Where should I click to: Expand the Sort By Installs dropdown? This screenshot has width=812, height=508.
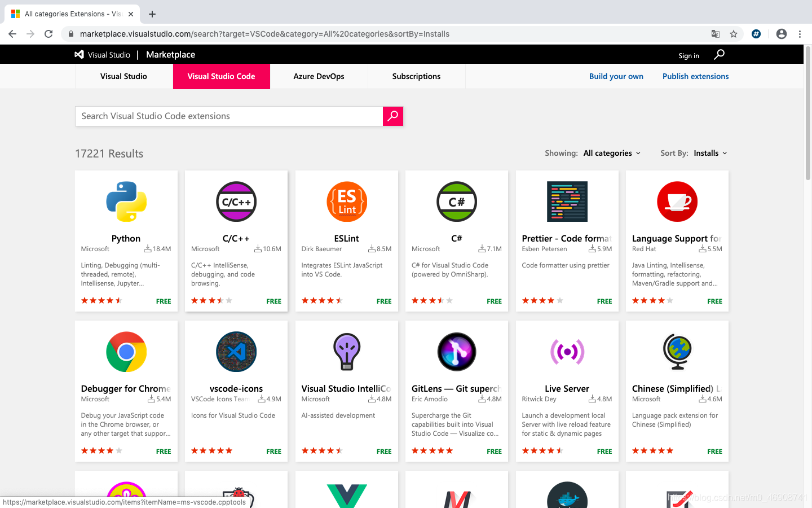click(x=710, y=153)
